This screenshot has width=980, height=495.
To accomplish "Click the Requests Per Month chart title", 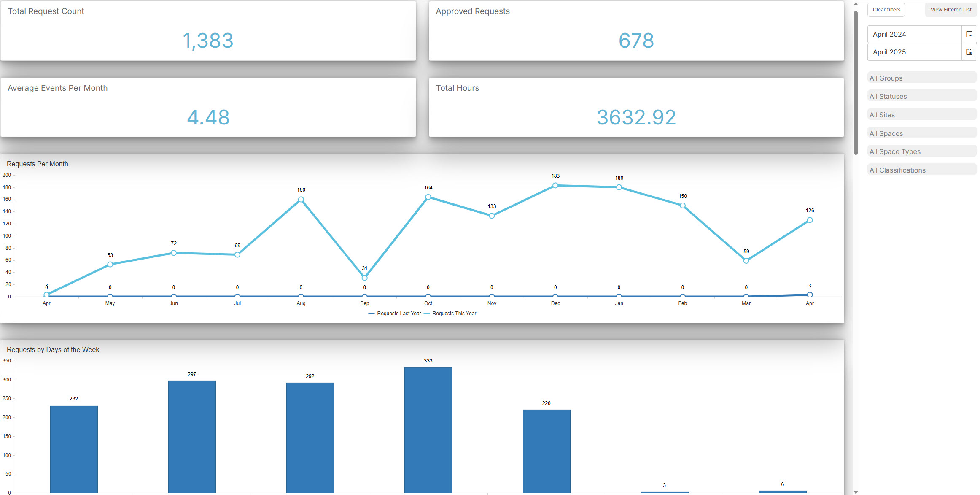I will pos(38,164).
